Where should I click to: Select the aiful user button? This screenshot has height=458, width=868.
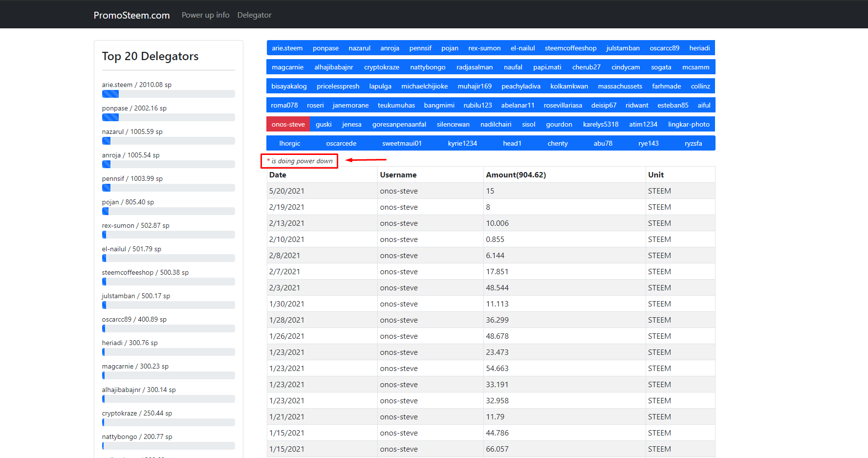[704, 105]
